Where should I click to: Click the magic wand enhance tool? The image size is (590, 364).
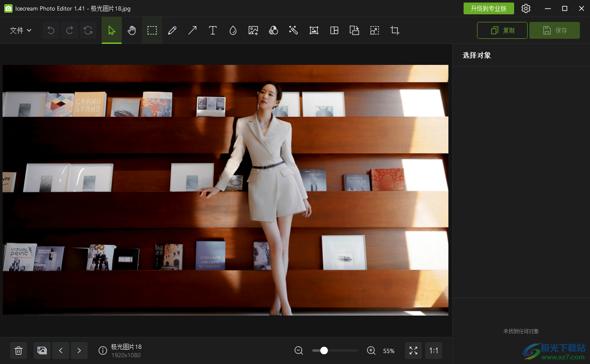[294, 30]
